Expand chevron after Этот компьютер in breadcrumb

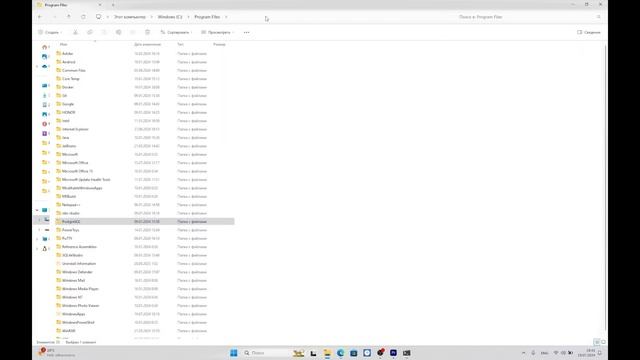tap(151, 17)
